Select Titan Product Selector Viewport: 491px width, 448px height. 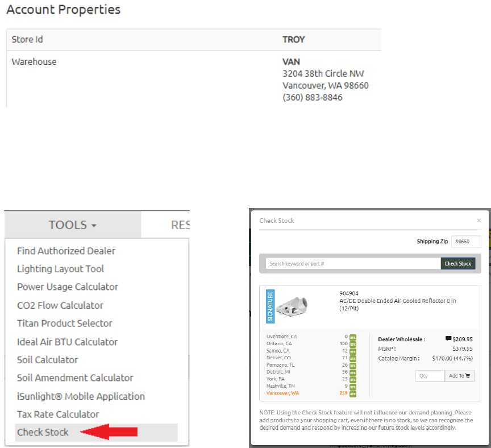tap(65, 323)
